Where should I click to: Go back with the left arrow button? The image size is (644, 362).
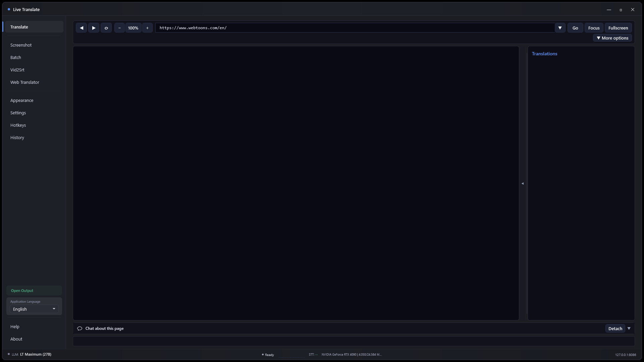(x=81, y=28)
